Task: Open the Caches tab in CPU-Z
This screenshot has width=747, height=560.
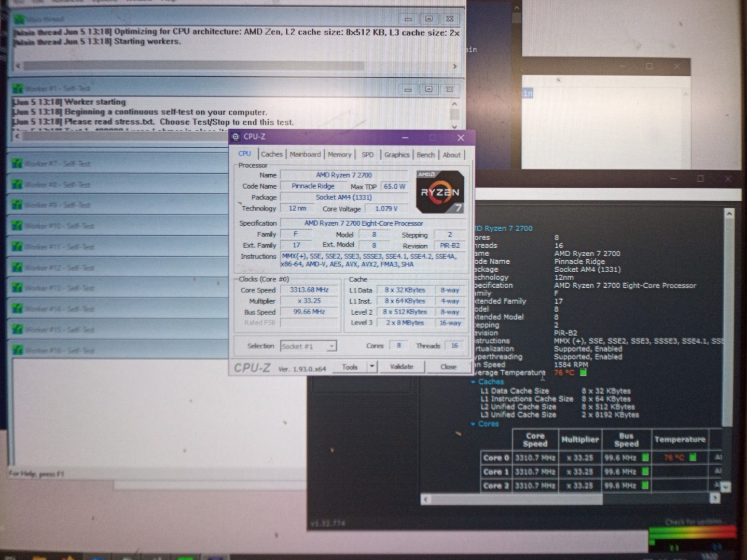Action: 272,155
